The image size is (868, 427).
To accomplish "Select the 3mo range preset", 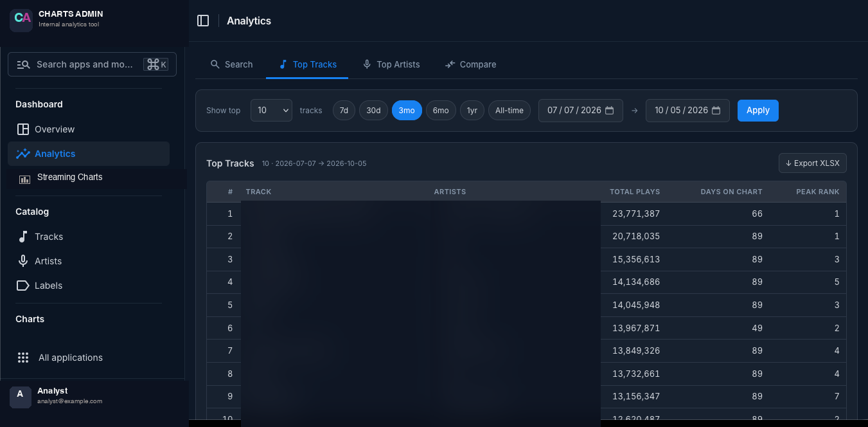I will click(x=407, y=111).
